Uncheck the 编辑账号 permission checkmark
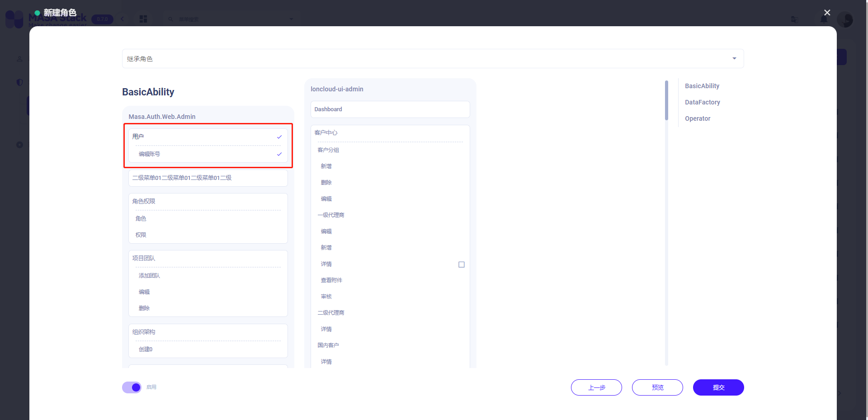 pos(279,154)
